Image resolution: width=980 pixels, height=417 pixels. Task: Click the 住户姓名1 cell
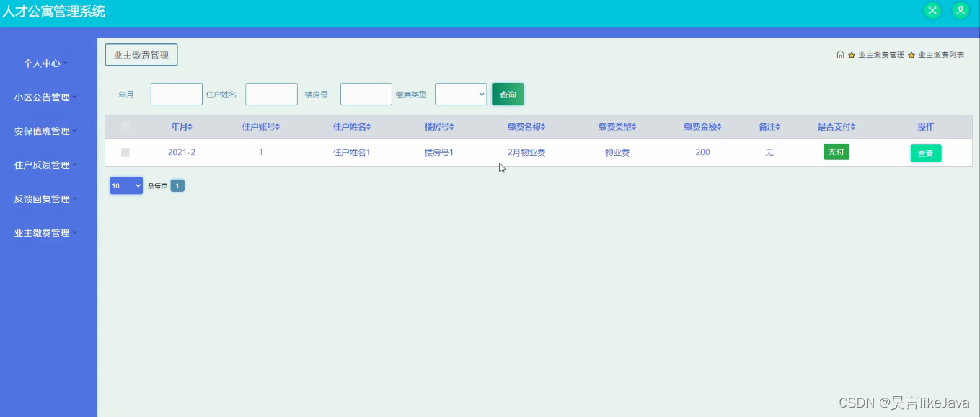(352, 152)
